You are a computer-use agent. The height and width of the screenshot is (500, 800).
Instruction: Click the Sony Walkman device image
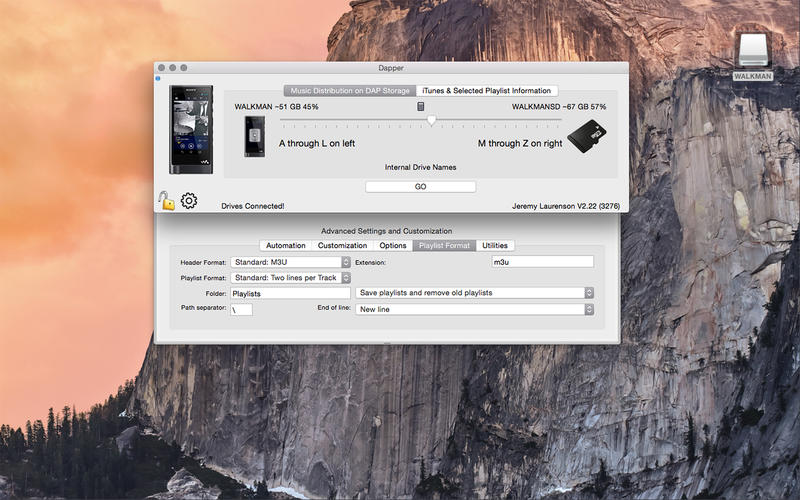pyautogui.click(x=191, y=130)
